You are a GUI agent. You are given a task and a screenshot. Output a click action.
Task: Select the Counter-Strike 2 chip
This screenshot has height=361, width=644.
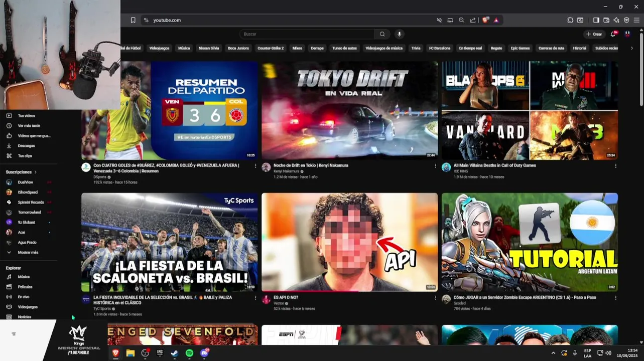pyautogui.click(x=271, y=48)
